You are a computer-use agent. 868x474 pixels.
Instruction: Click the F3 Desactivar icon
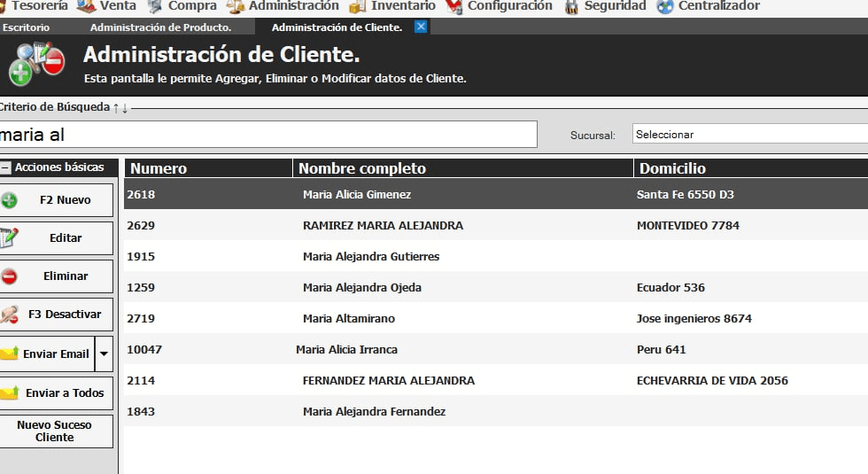[x=9, y=315]
